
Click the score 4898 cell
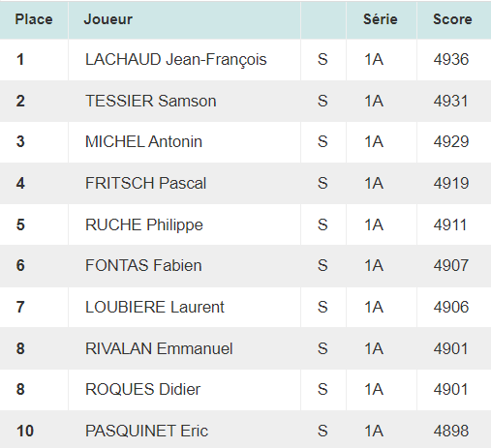point(454,431)
